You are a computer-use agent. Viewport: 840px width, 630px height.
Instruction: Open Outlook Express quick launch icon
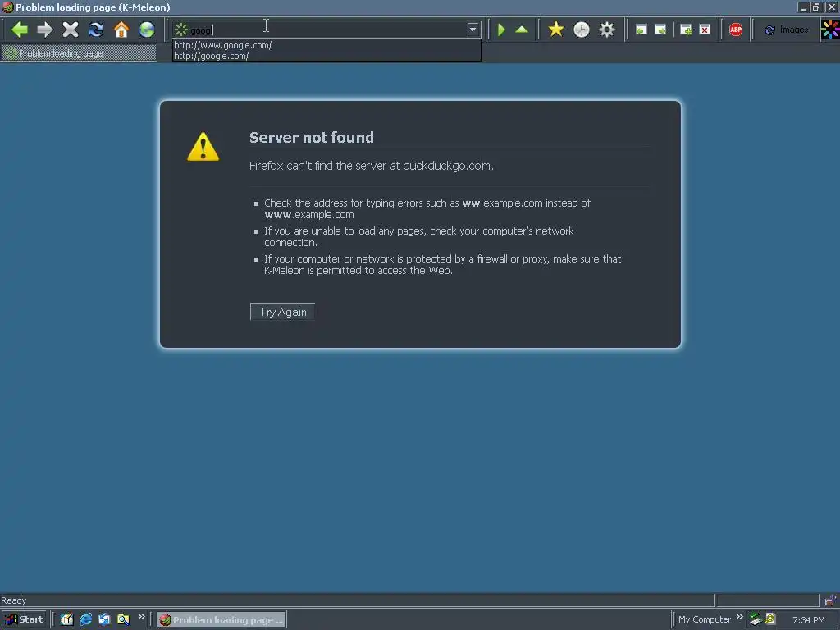click(104, 619)
